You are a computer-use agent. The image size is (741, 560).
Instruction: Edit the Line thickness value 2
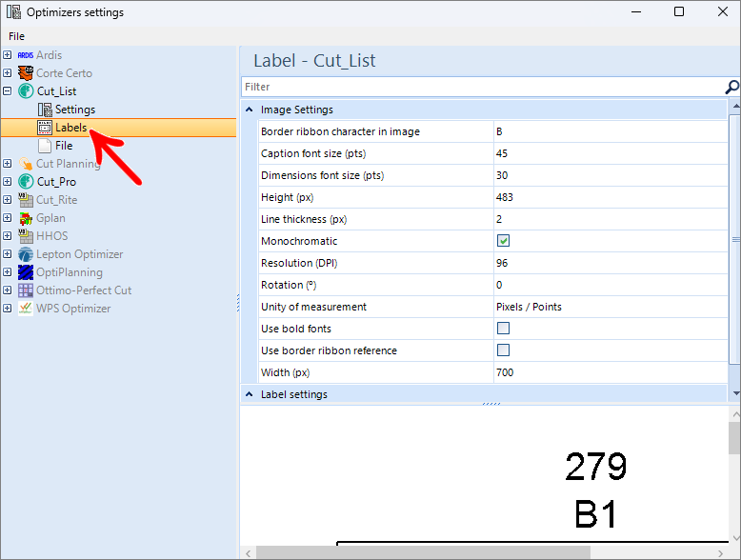611,219
